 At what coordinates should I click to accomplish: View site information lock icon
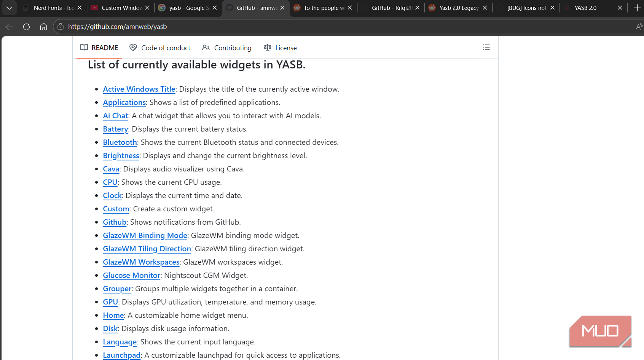tap(60, 27)
